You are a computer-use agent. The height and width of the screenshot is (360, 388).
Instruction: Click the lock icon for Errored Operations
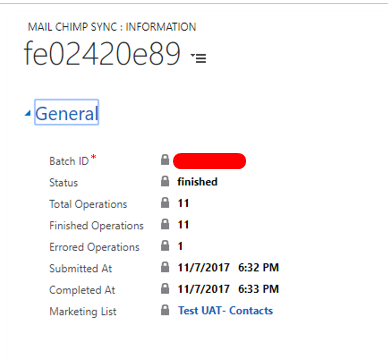click(165, 246)
